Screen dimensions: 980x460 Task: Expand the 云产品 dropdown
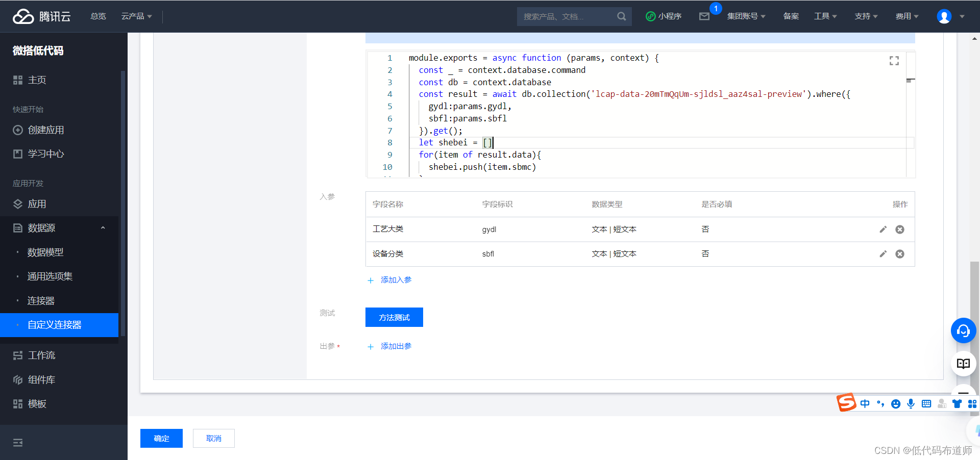point(136,16)
